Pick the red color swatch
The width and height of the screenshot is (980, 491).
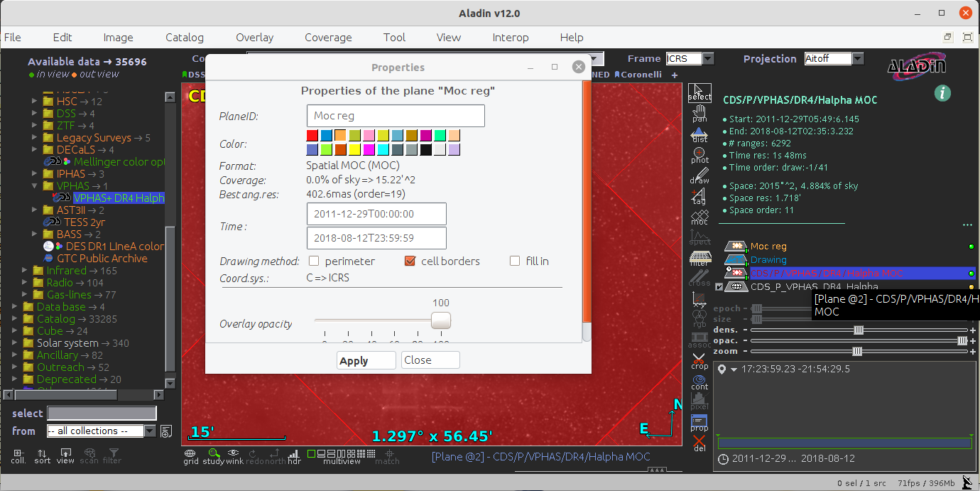pos(312,135)
